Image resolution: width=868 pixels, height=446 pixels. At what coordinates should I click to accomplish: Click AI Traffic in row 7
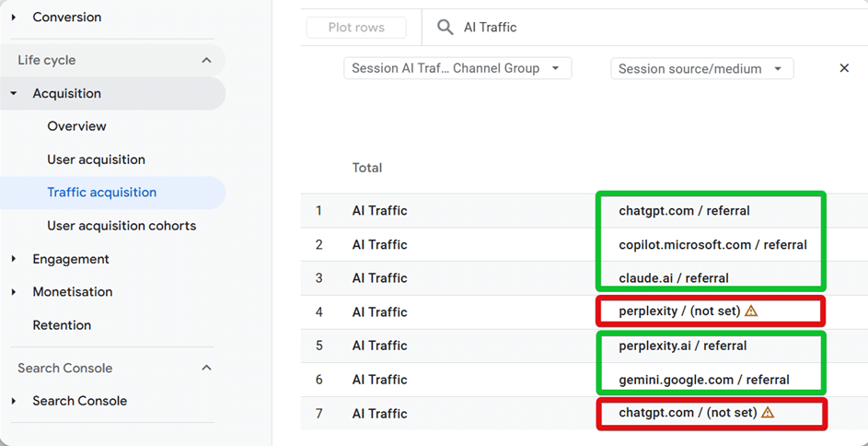click(379, 414)
